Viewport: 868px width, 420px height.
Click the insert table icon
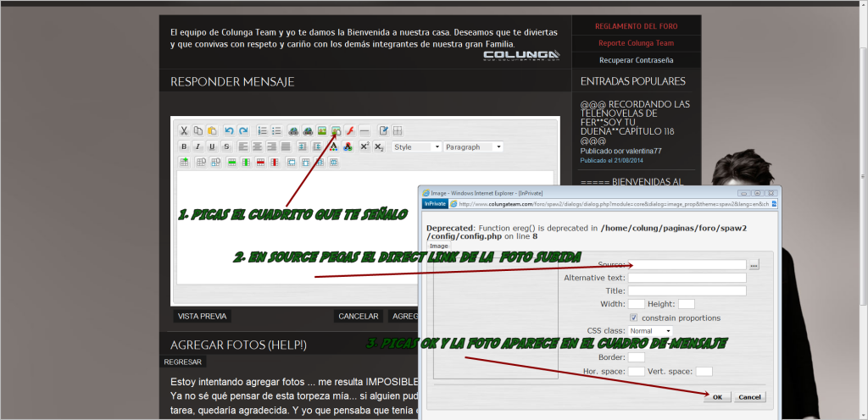point(397,130)
